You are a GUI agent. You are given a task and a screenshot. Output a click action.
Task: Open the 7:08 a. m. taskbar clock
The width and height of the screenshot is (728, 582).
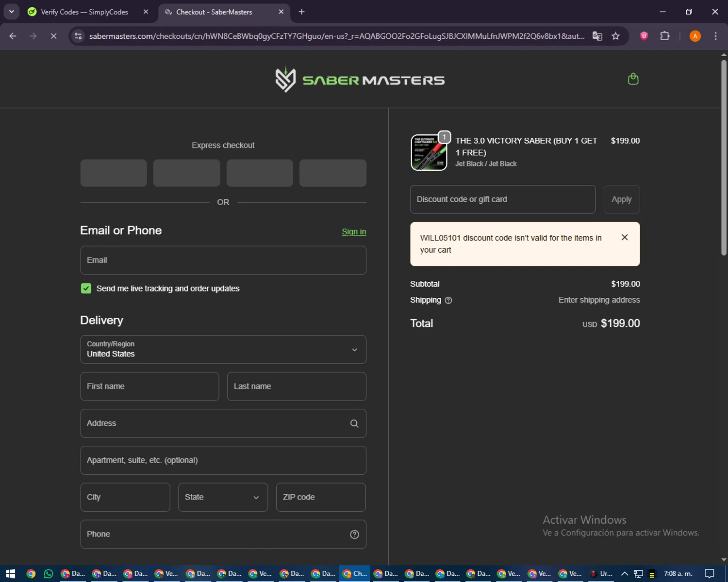tap(678, 574)
